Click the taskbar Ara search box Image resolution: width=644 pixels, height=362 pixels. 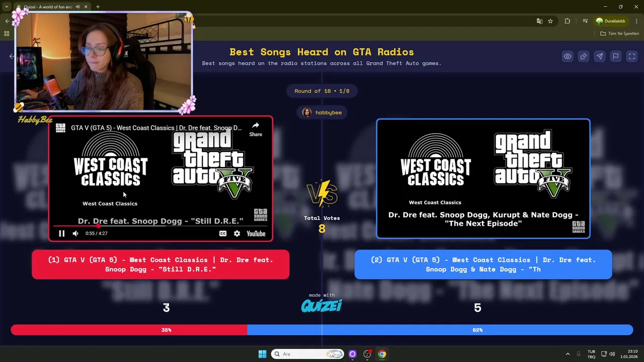click(307, 354)
